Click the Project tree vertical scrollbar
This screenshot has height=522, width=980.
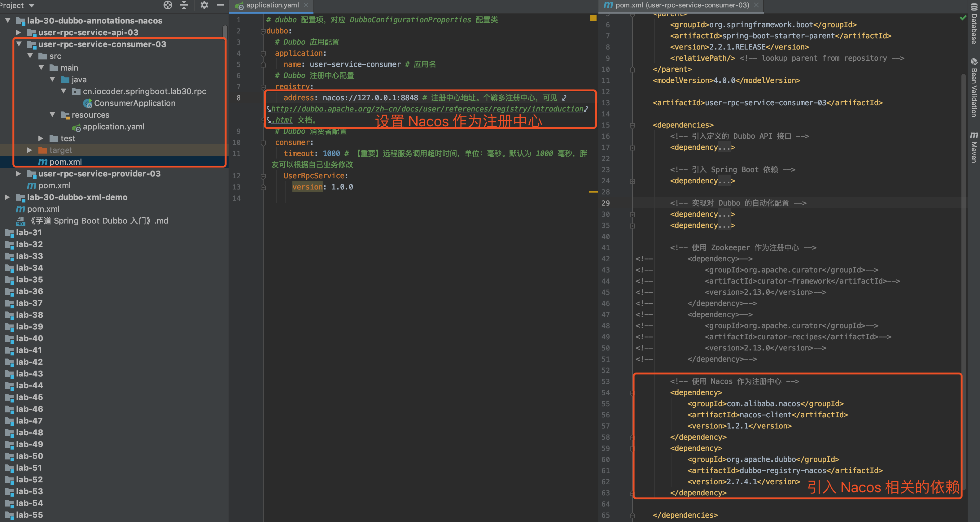tap(225, 32)
